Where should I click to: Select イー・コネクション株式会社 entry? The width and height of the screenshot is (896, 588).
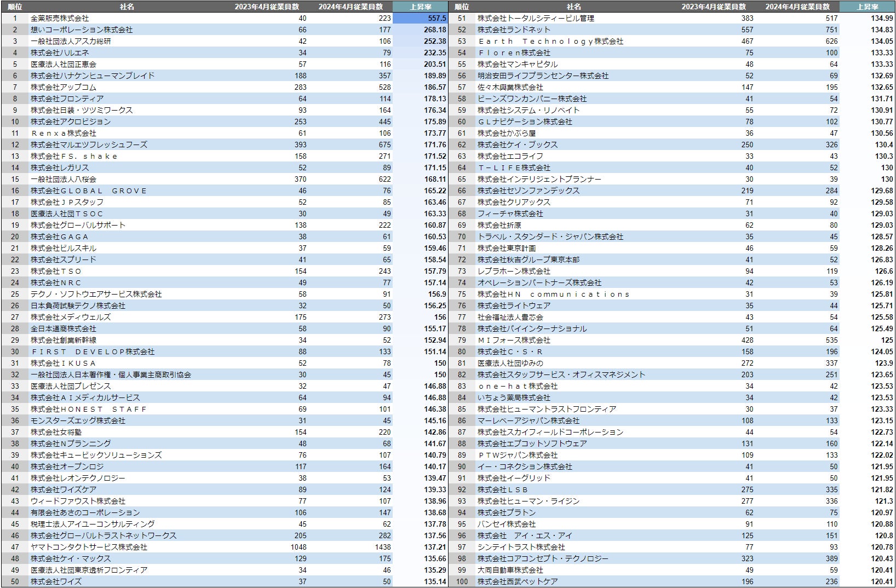tap(525, 466)
